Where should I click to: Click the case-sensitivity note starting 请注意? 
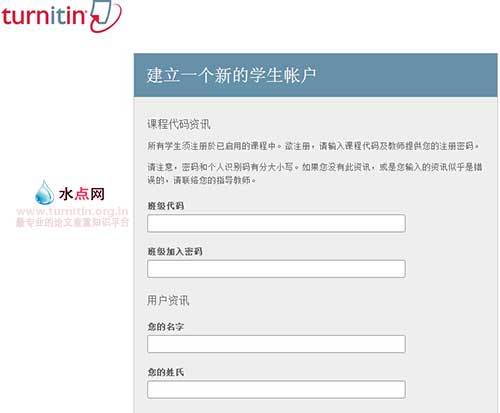(x=315, y=173)
